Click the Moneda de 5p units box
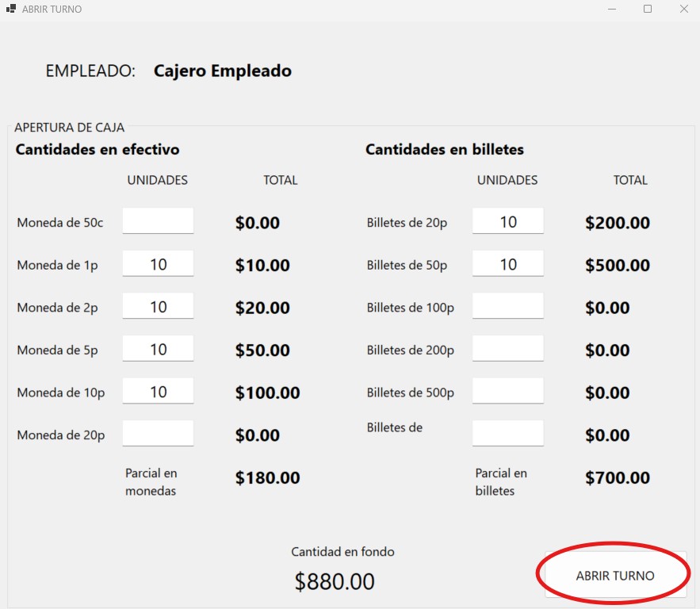The image size is (700, 609). click(x=158, y=349)
